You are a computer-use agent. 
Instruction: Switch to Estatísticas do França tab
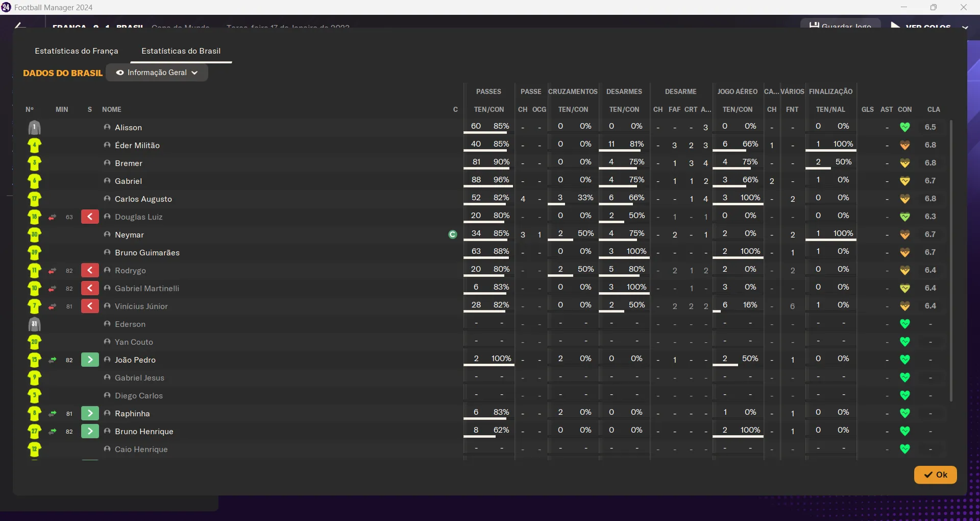[77, 51]
